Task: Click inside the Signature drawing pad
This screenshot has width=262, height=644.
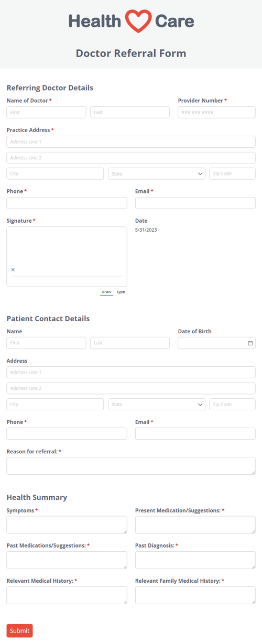Action: 67,257
